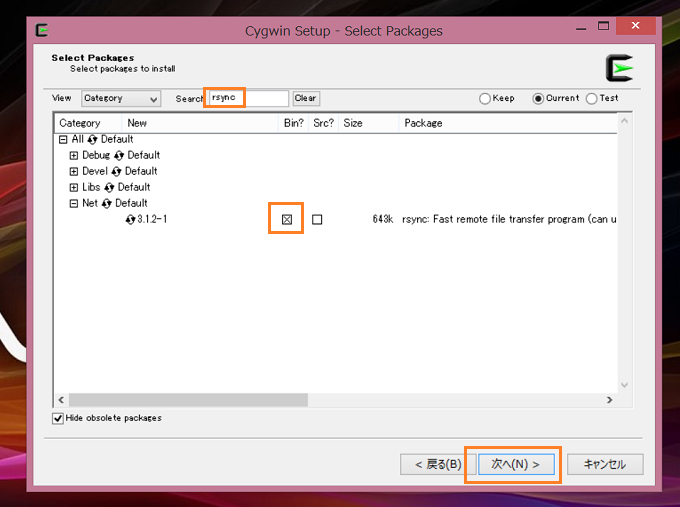680x507 pixels.
Task: Collapse the Net tree node
Action: pos(74,204)
